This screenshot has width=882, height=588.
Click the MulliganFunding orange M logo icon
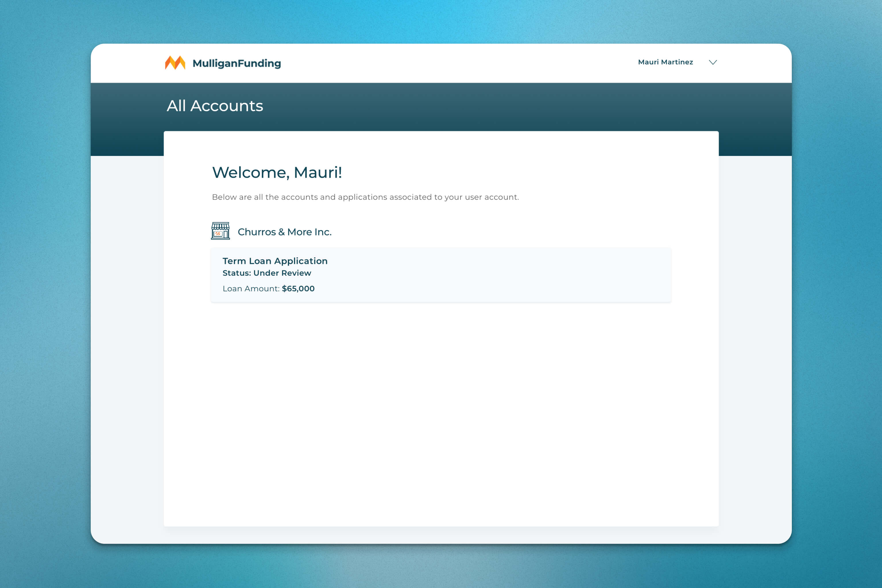(x=175, y=63)
